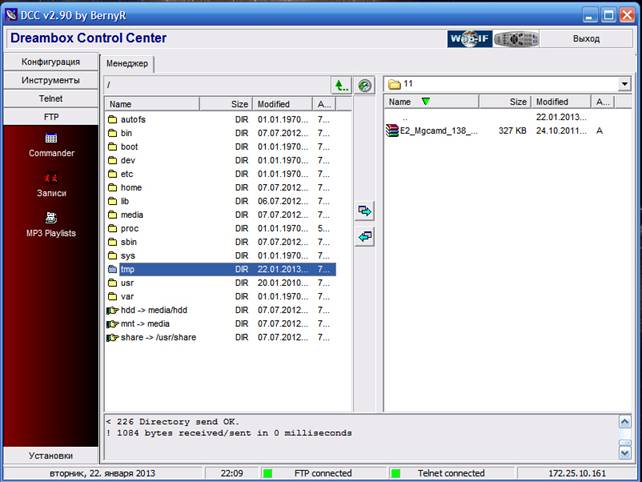Open the remote control icon
Screen dimensions: 642x482
(x=516, y=39)
